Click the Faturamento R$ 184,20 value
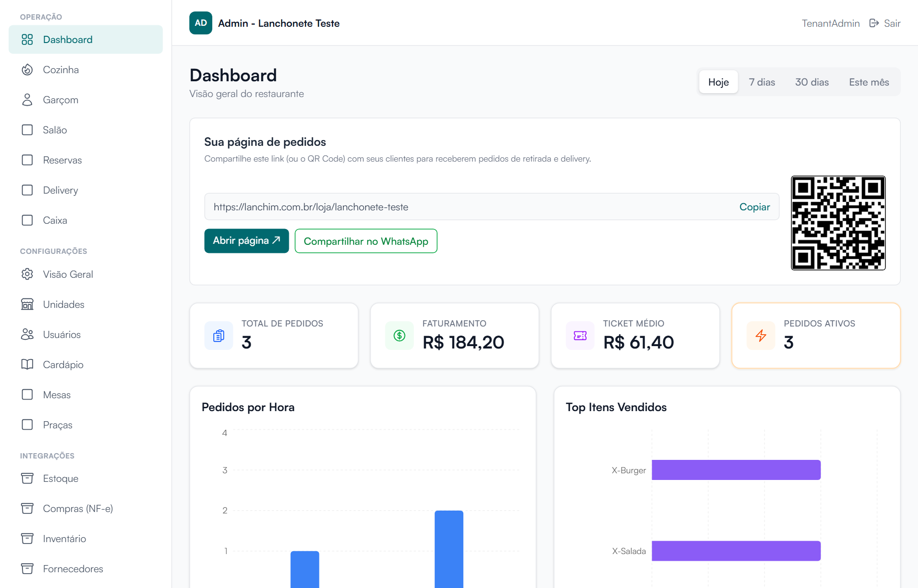The image size is (918, 588). pyautogui.click(x=463, y=342)
